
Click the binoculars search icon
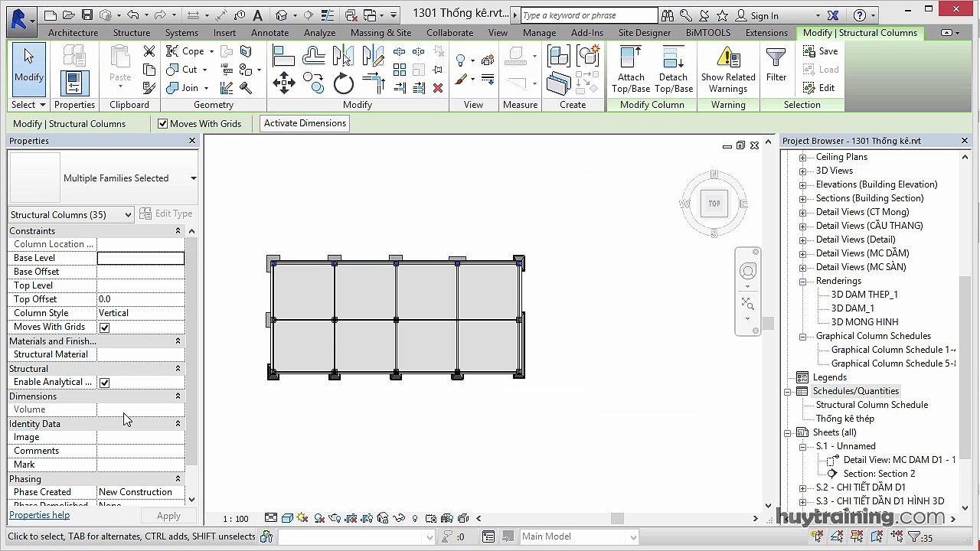(x=667, y=15)
